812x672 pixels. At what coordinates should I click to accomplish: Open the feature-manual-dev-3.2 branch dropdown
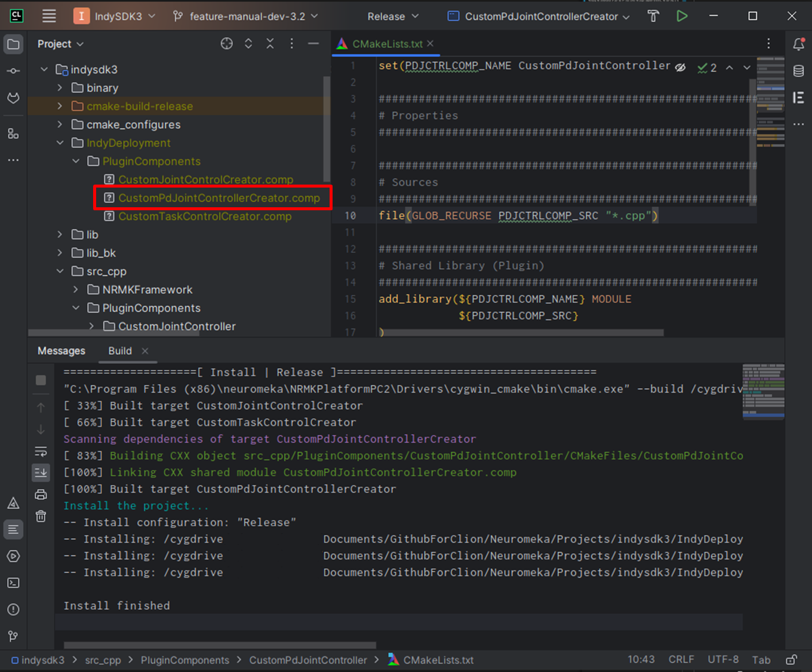click(x=245, y=16)
